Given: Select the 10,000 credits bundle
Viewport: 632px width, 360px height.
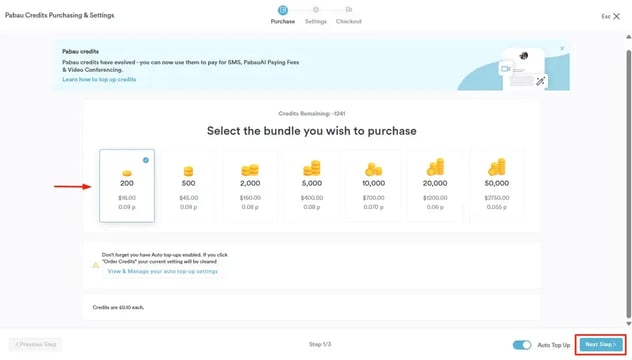Looking at the screenshot, I should pos(373,185).
